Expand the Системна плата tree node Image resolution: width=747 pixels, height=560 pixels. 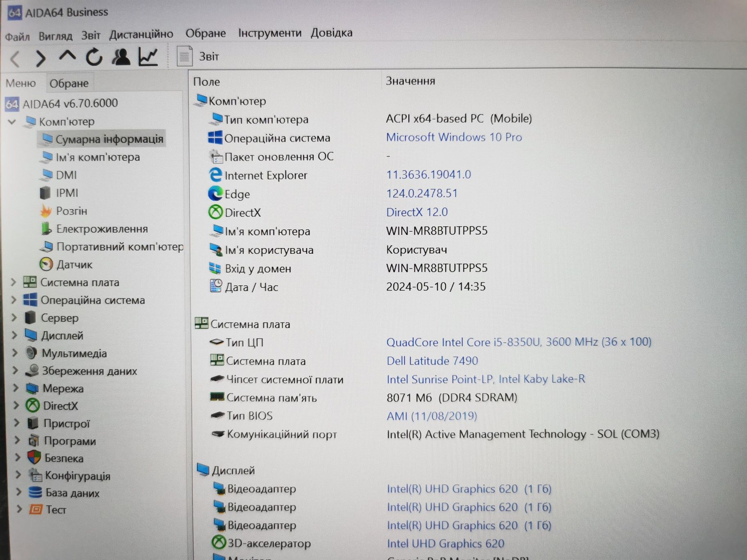[13, 282]
